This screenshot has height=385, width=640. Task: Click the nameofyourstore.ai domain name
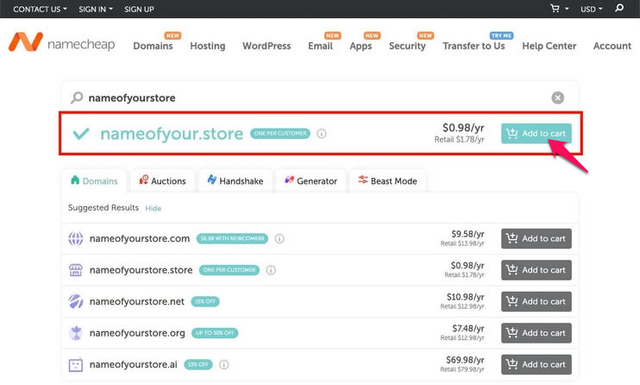[x=133, y=364]
